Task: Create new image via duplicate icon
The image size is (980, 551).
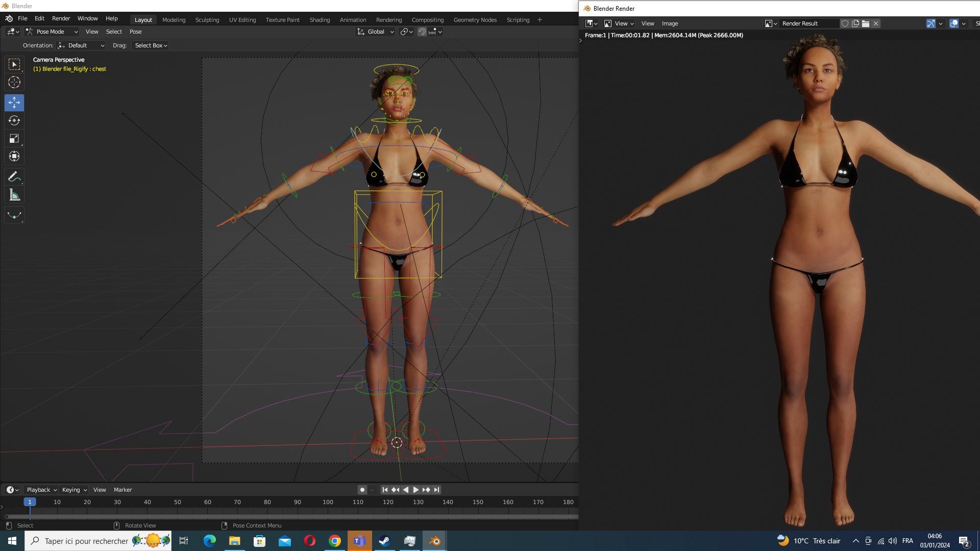Action: (855, 23)
